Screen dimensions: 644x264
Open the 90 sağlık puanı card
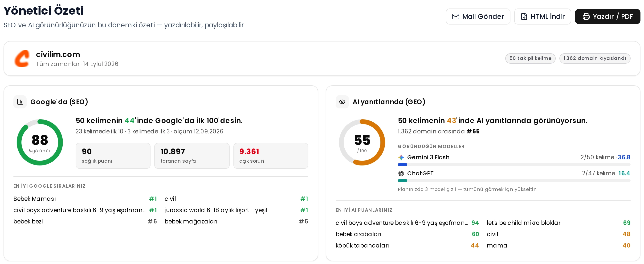(113, 156)
